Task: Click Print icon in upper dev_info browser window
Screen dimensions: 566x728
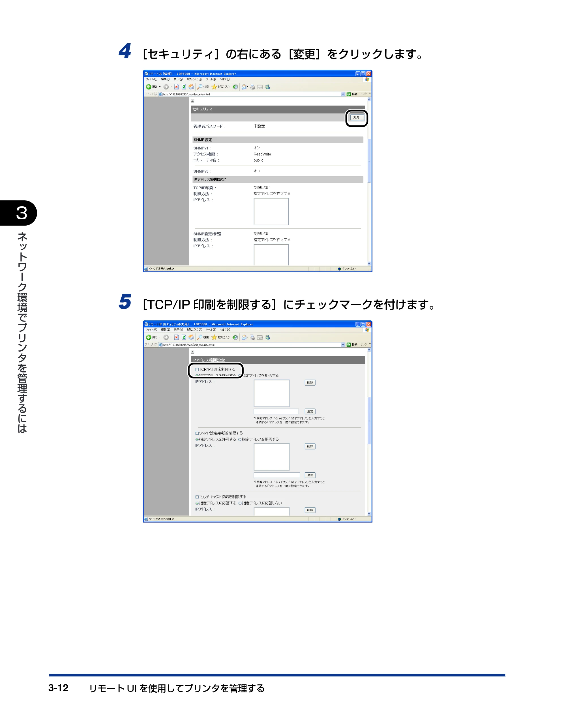Action: tap(253, 87)
